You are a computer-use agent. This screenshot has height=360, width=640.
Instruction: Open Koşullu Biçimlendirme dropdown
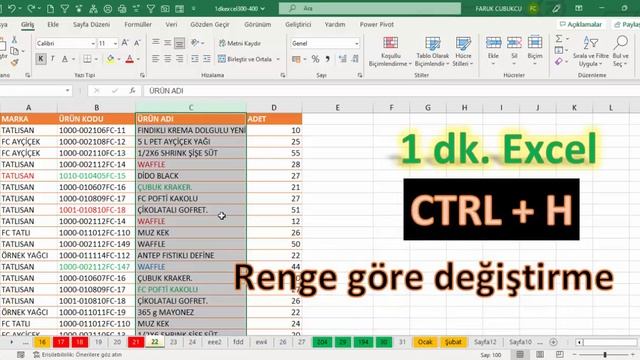(390, 51)
